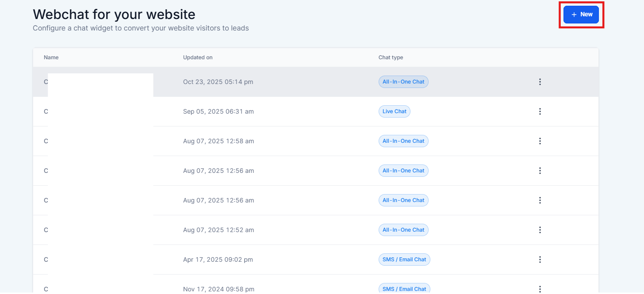
Task: Click SMS / Email Chat badge in Apr 17 row
Action: tap(404, 260)
